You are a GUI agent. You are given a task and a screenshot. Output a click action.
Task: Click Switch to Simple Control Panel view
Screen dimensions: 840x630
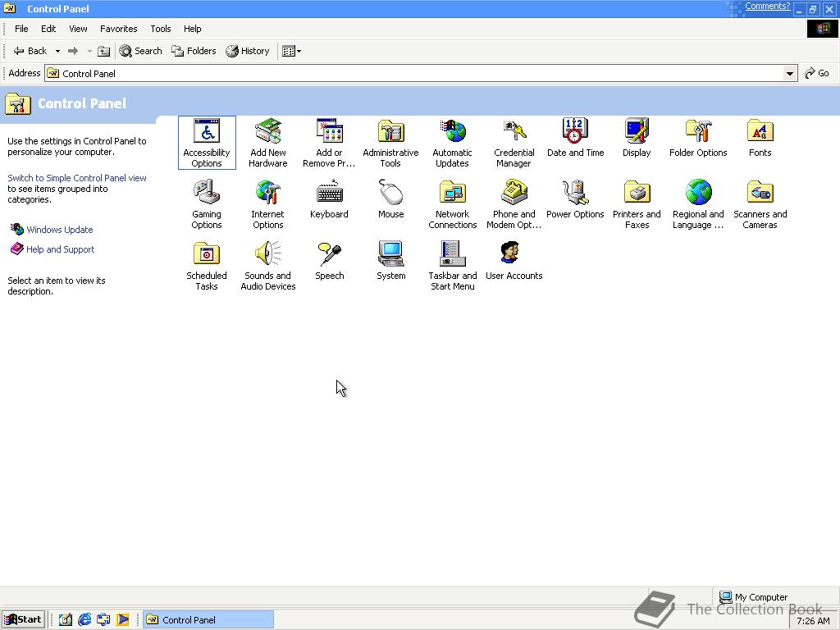click(77, 178)
